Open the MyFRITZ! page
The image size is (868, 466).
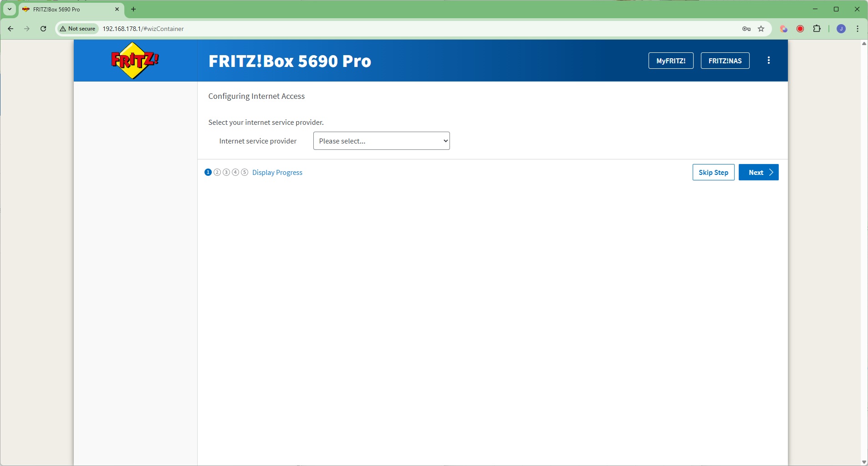pyautogui.click(x=671, y=61)
